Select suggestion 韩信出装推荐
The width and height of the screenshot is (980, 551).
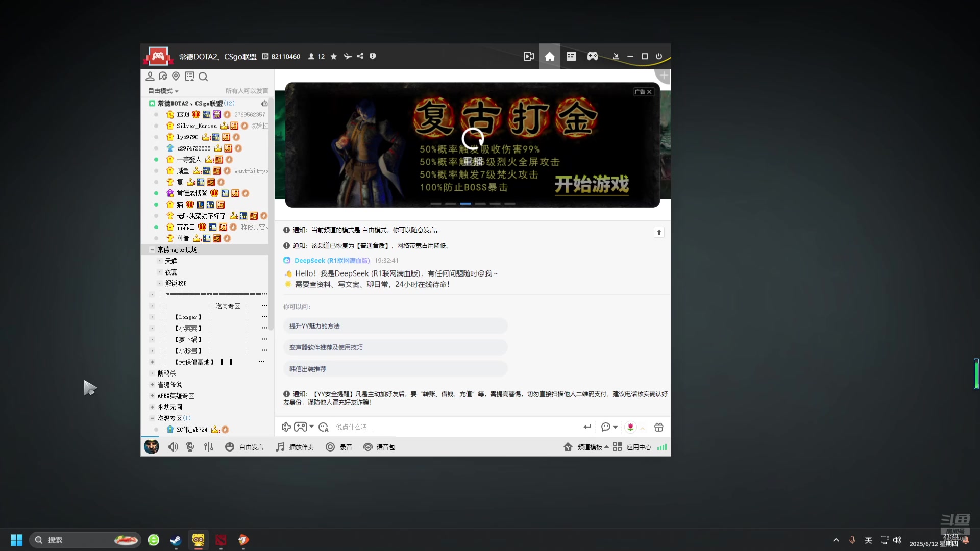point(396,369)
